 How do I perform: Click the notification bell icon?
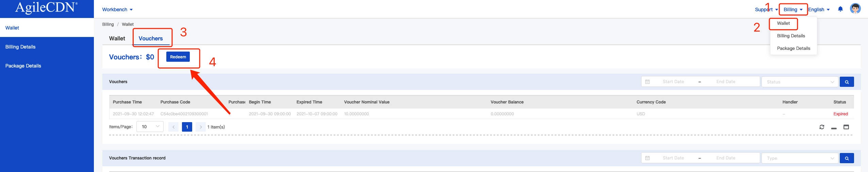tap(840, 9)
